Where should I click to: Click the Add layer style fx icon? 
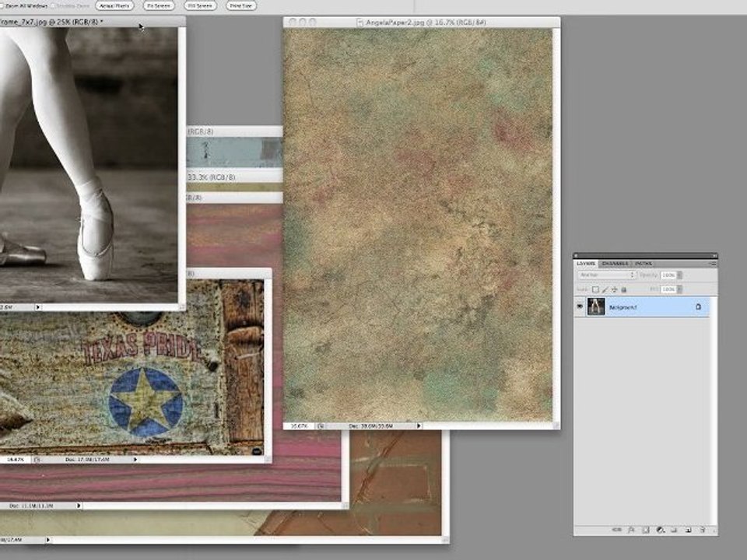[x=631, y=530]
